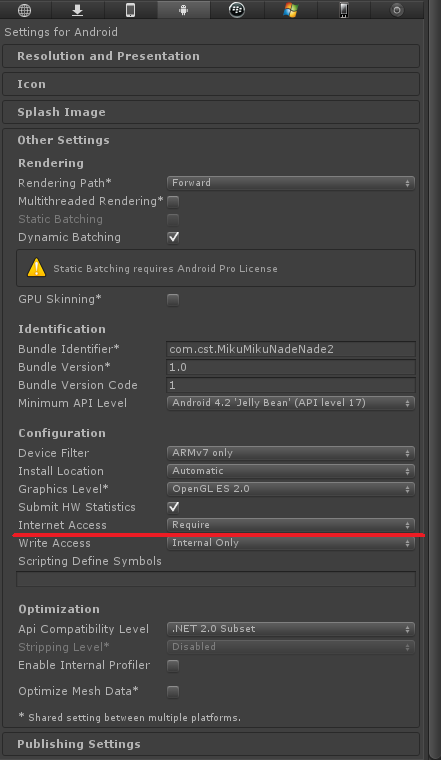441x760 pixels.
Task: Click 'Settings for Android' label
Action: point(61,32)
